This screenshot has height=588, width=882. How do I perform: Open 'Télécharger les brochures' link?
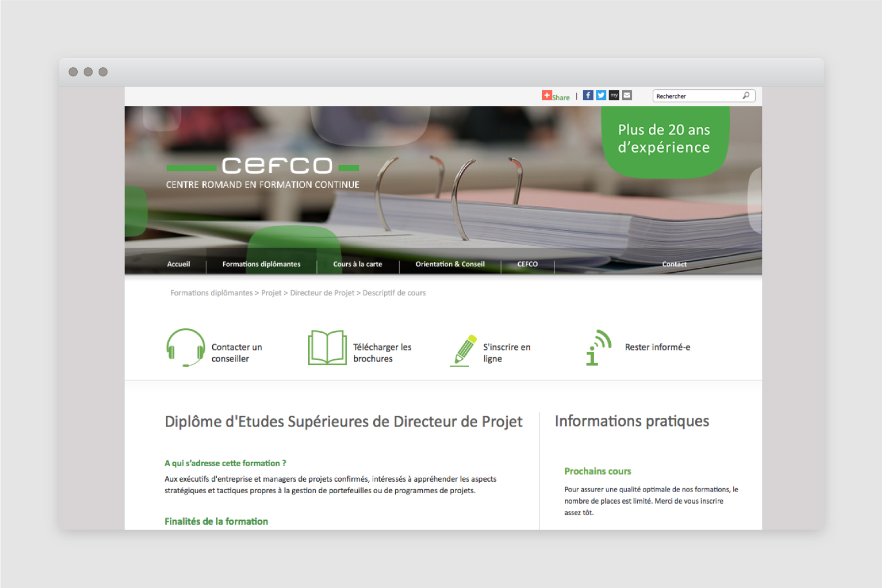382,353
